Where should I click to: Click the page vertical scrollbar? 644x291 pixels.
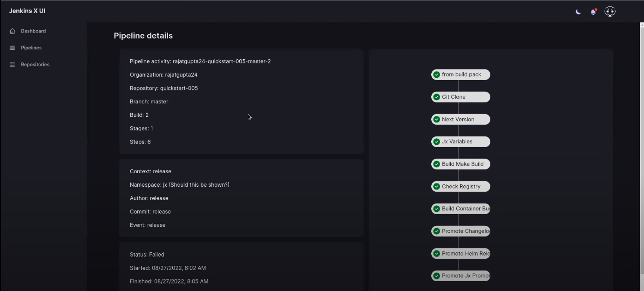pos(641,140)
